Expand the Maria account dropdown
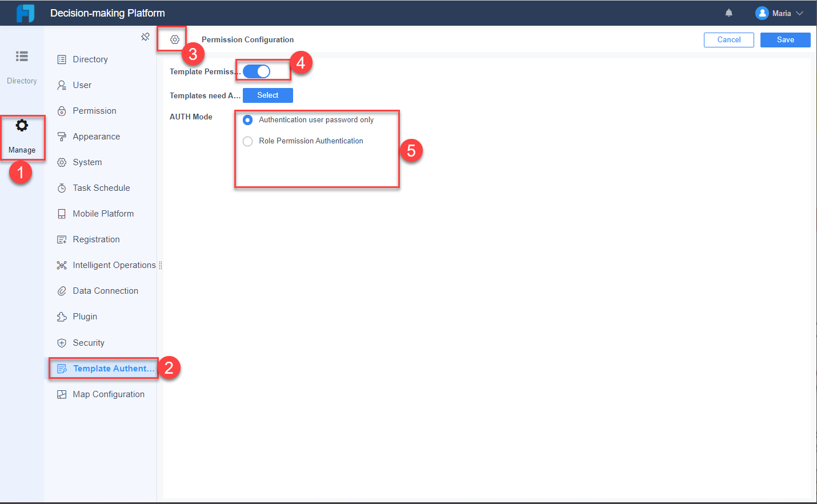The width and height of the screenshot is (817, 504). pyautogui.click(x=780, y=13)
